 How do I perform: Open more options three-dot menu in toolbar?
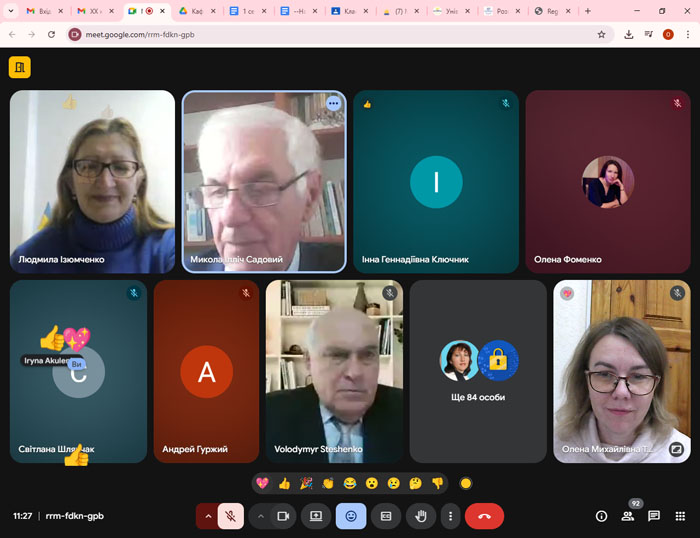pos(451,516)
